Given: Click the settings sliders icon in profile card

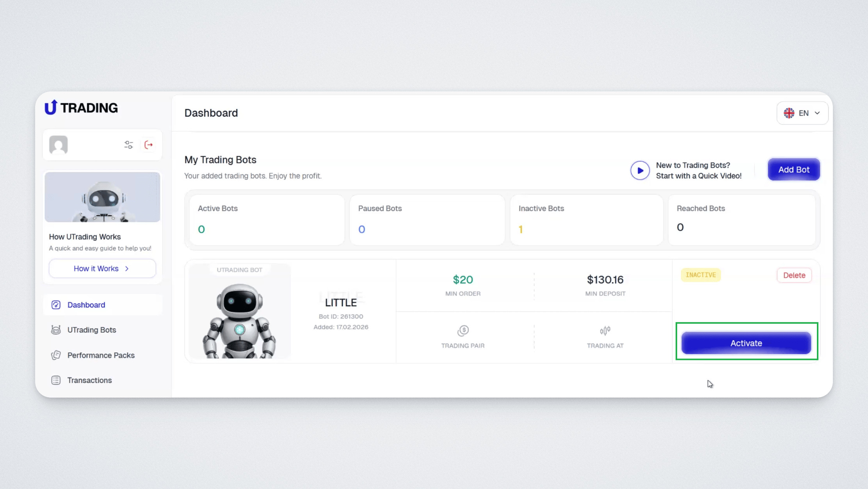Looking at the screenshot, I should [128, 145].
